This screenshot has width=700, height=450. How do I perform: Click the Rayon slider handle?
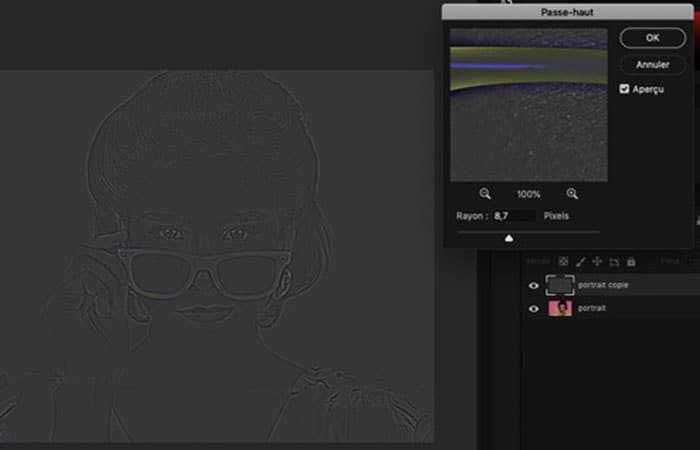pyautogui.click(x=508, y=238)
